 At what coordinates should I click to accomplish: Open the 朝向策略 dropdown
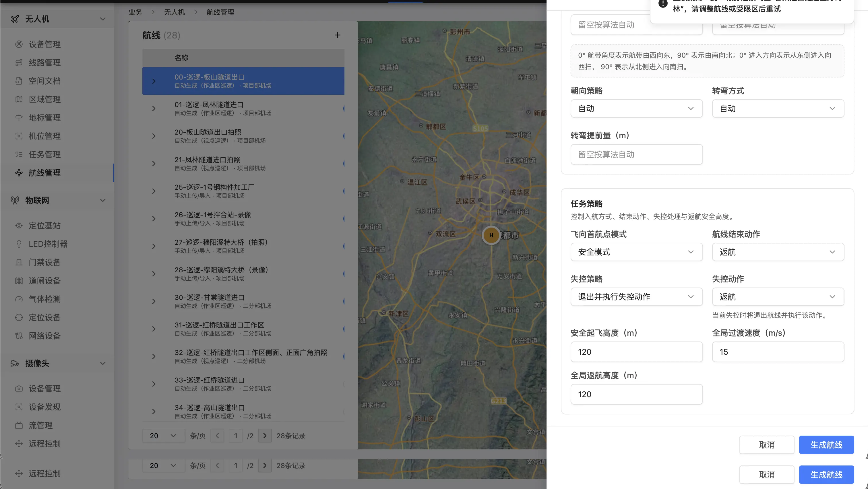click(636, 108)
